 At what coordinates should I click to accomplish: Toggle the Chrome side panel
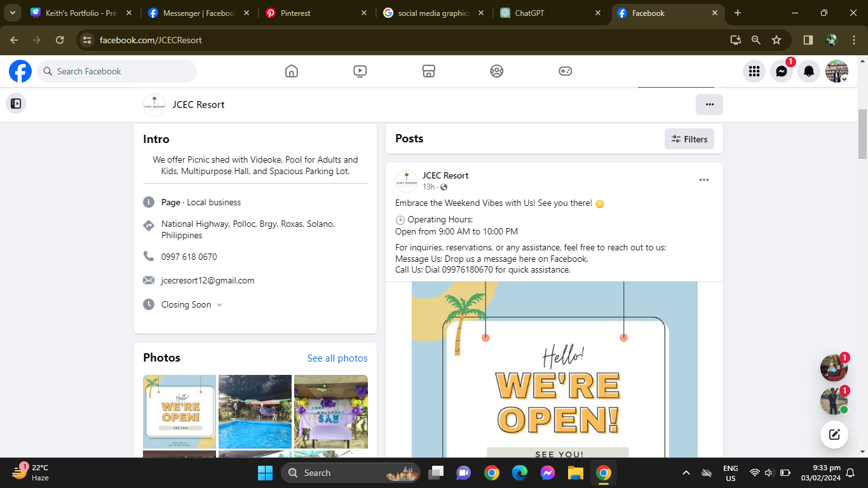coord(808,40)
